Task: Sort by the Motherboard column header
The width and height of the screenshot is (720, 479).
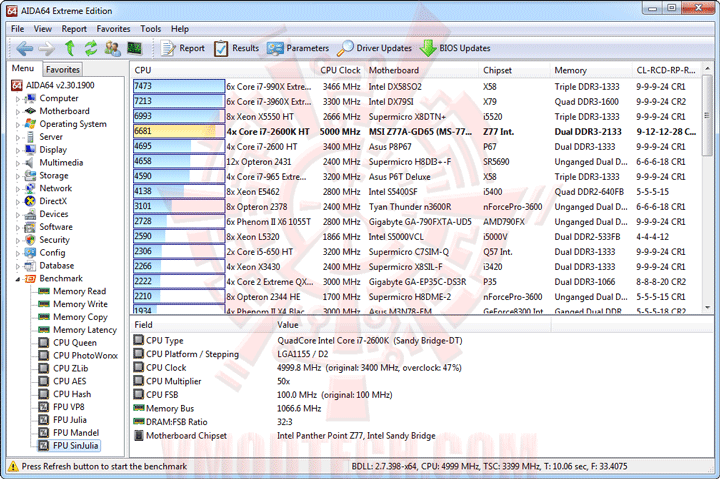Action: point(422,70)
